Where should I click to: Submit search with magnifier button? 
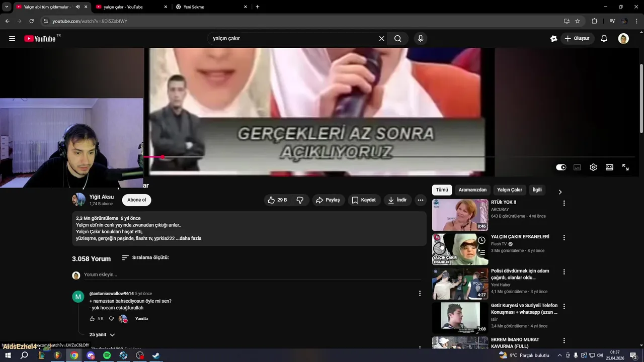click(398, 39)
